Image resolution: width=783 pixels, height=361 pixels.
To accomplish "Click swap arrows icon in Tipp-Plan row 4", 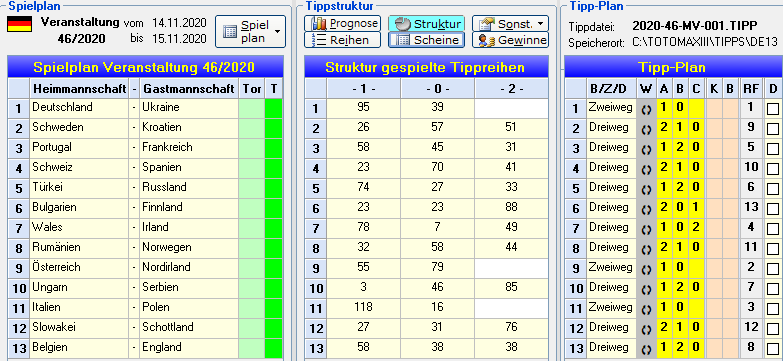I will (x=646, y=169).
